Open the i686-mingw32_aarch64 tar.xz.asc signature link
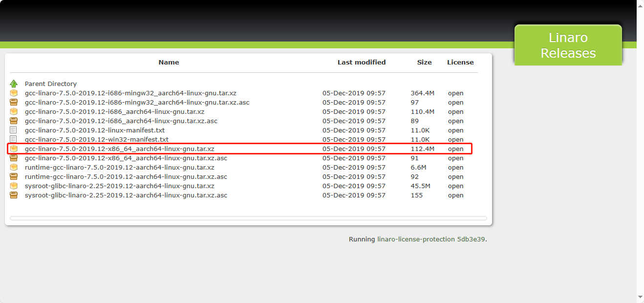Image resolution: width=644 pixels, height=303 pixels. click(137, 102)
